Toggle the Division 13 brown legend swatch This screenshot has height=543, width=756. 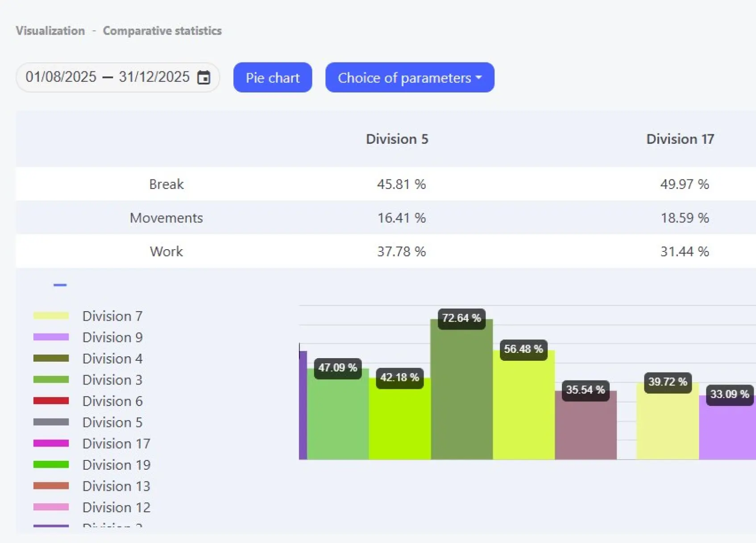[51, 486]
